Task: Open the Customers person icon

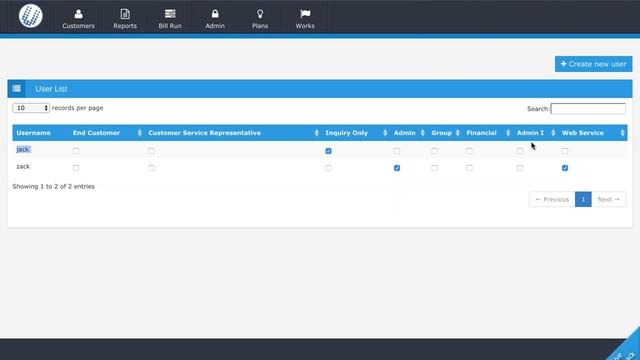Action: (x=78, y=14)
